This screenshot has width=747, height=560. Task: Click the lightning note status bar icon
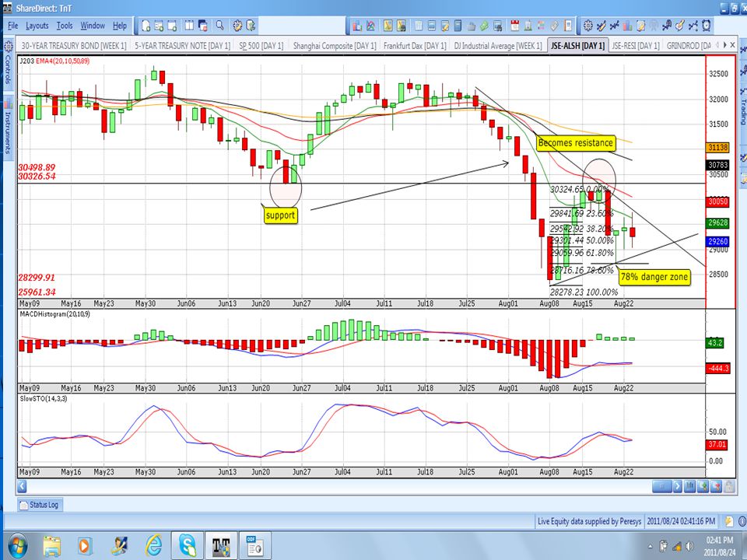728,521
